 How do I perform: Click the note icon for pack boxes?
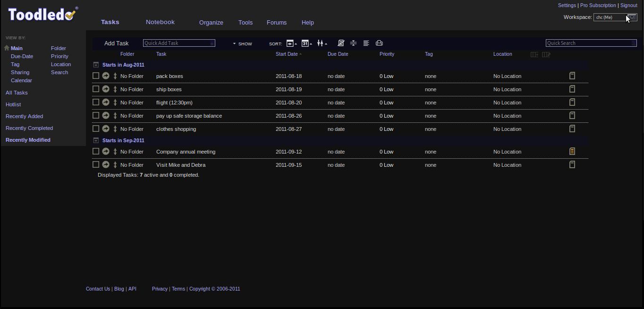[x=572, y=76]
